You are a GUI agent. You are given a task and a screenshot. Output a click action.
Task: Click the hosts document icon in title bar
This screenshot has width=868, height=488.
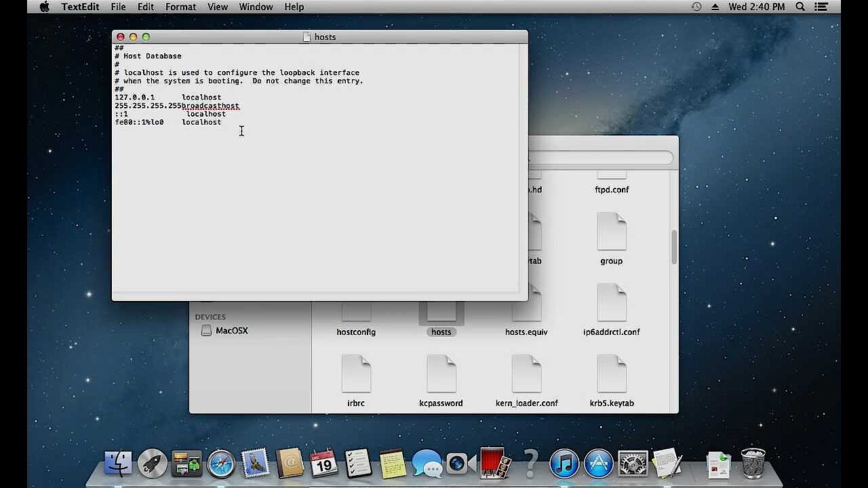click(x=307, y=37)
